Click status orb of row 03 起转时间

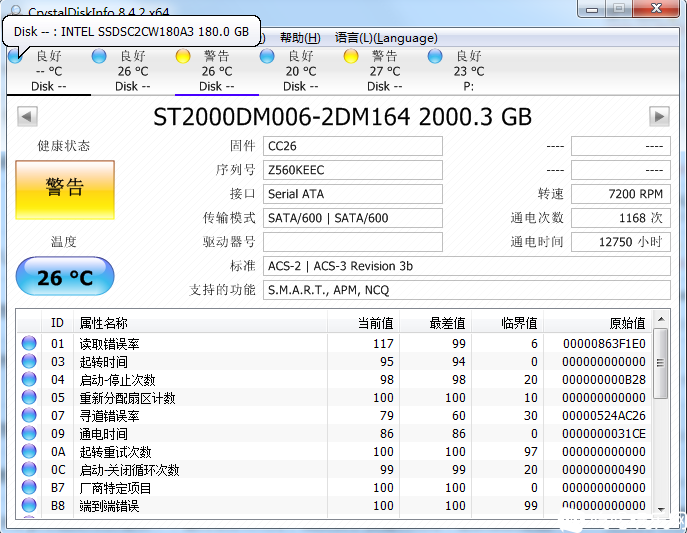(29, 361)
